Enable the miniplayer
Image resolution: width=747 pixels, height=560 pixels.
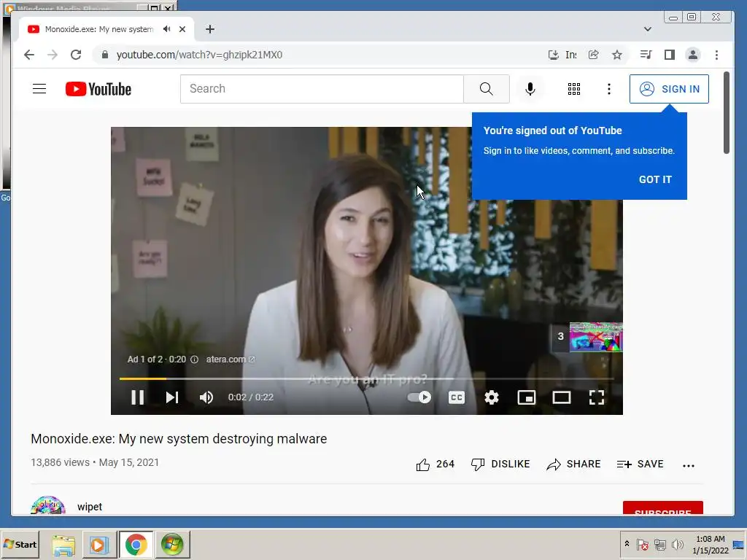coord(527,397)
